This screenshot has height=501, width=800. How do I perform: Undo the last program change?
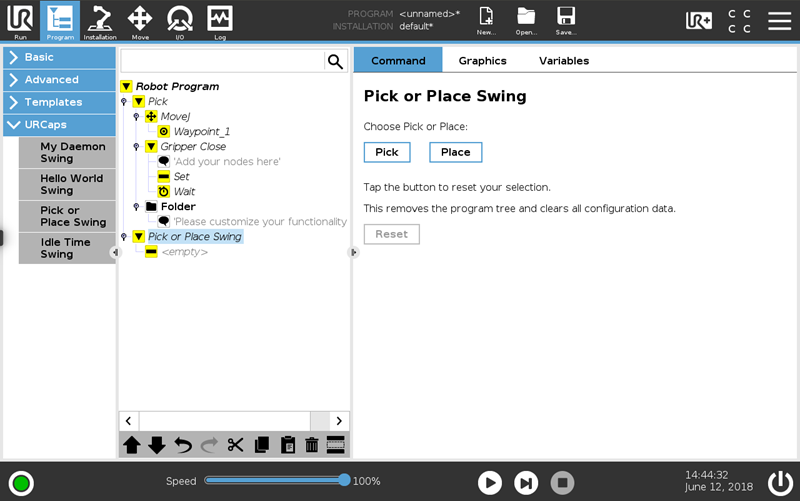(183, 445)
